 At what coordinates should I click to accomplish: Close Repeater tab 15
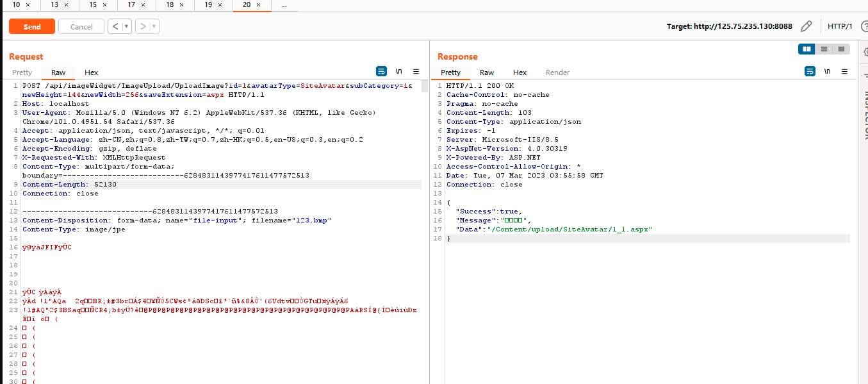pyautogui.click(x=105, y=4)
